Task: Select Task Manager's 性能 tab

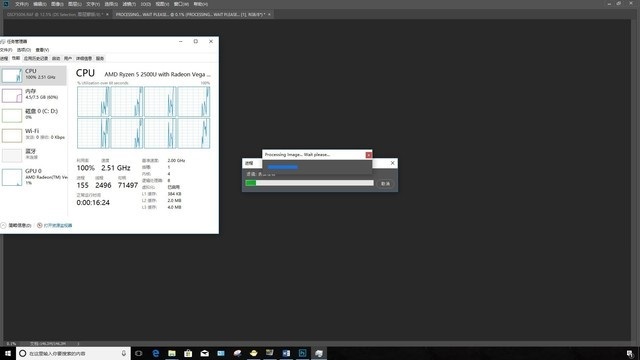Action: click(16, 58)
